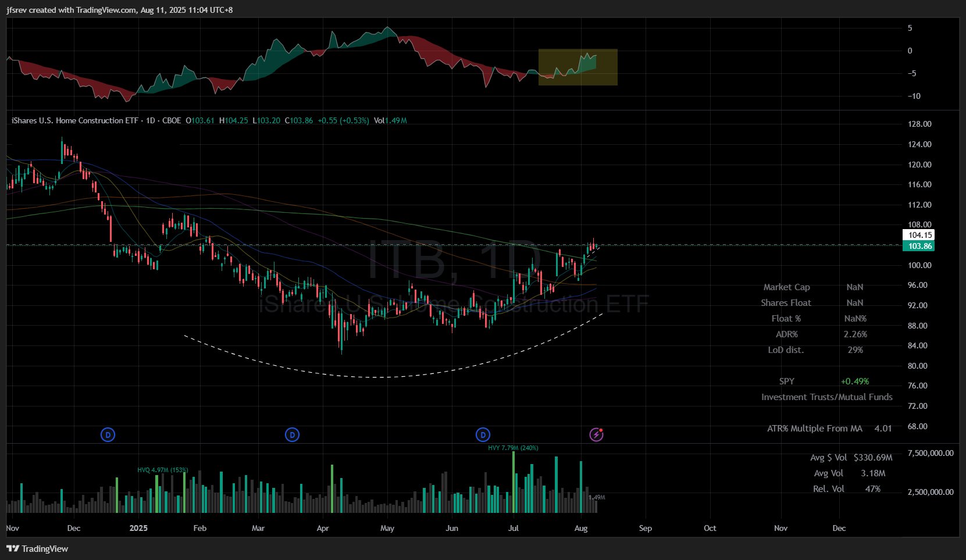Click the open value O103.61
966x560 pixels.
[200, 120]
